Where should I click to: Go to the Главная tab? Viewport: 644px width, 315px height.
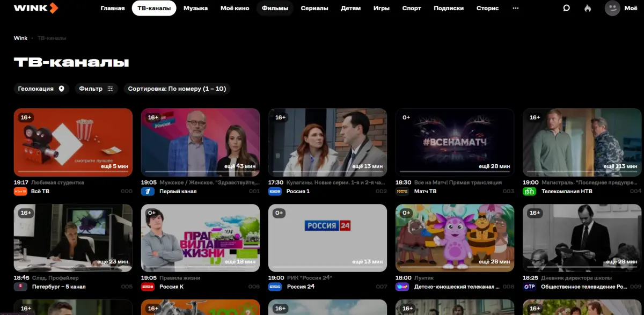pos(113,8)
